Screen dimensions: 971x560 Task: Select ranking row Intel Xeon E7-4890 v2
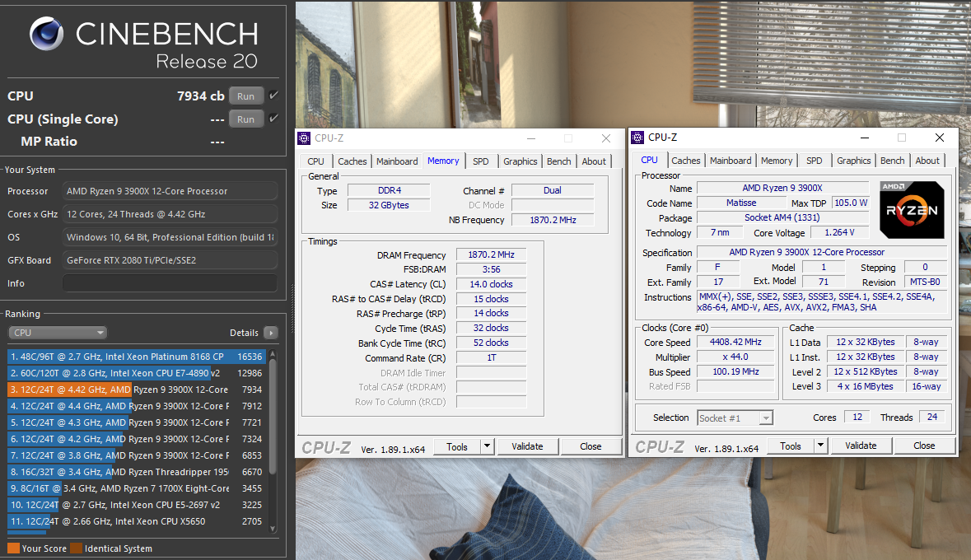tap(137, 373)
